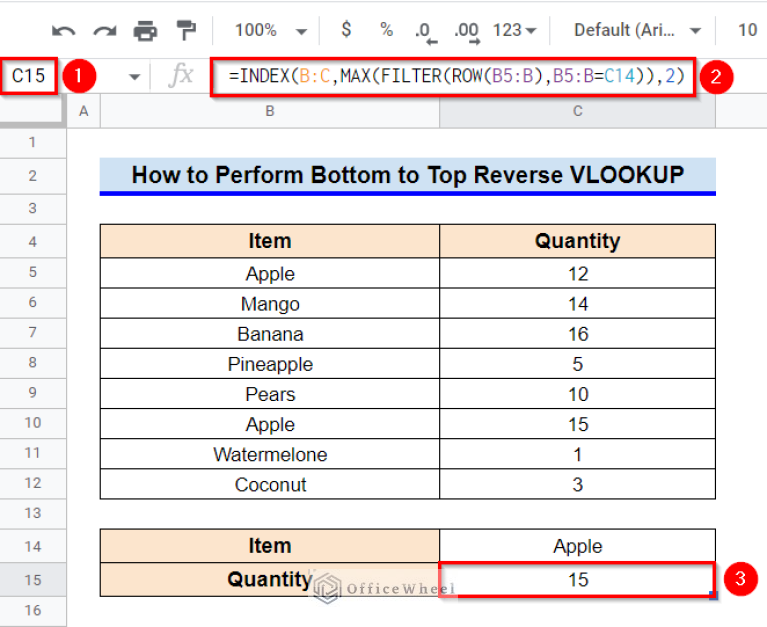Select row 6 header
This screenshot has width=767, height=627.
tap(33, 303)
